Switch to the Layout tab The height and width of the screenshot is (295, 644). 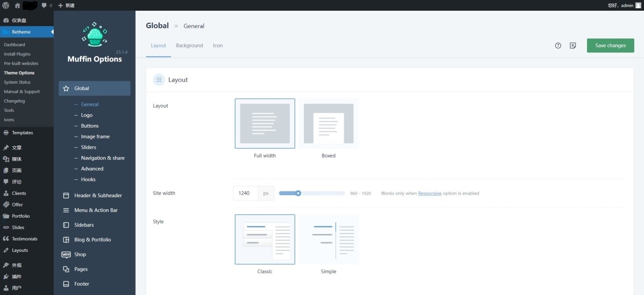pyautogui.click(x=158, y=46)
